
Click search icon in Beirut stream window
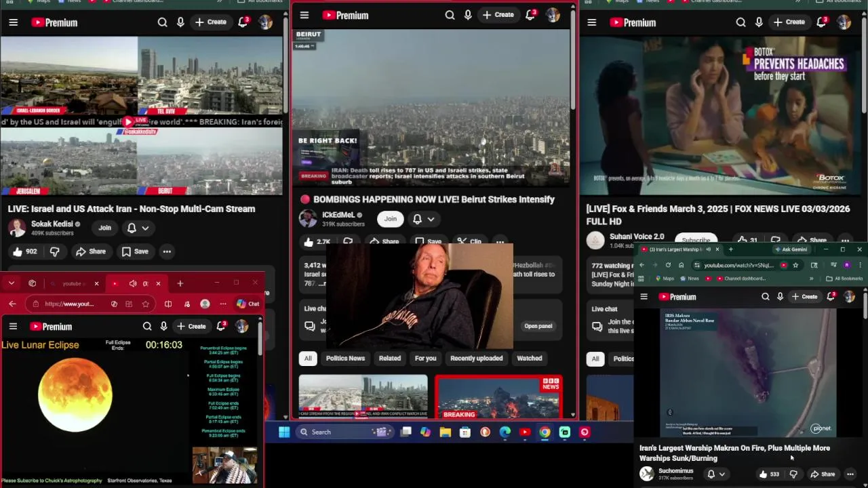pyautogui.click(x=450, y=15)
